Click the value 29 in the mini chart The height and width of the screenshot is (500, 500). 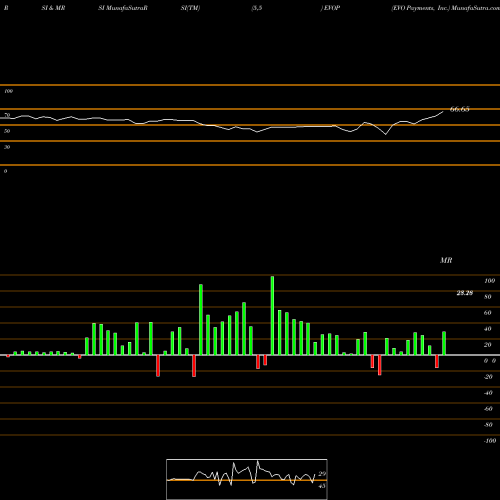coord(322,474)
